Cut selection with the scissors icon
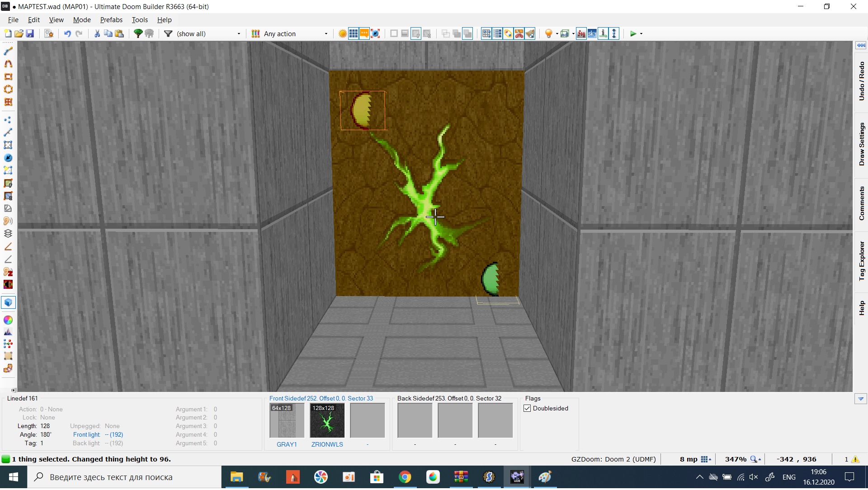This screenshot has height=490, width=868. click(x=97, y=34)
